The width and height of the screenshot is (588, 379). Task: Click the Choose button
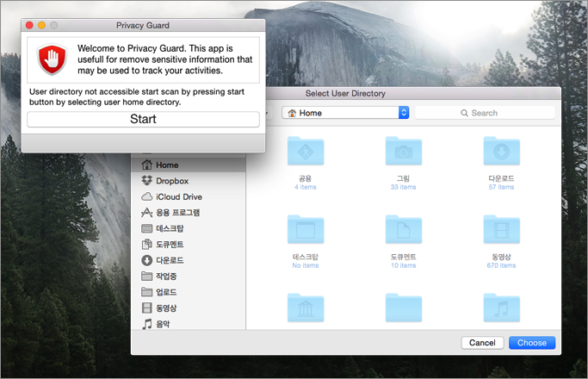point(532,343)
